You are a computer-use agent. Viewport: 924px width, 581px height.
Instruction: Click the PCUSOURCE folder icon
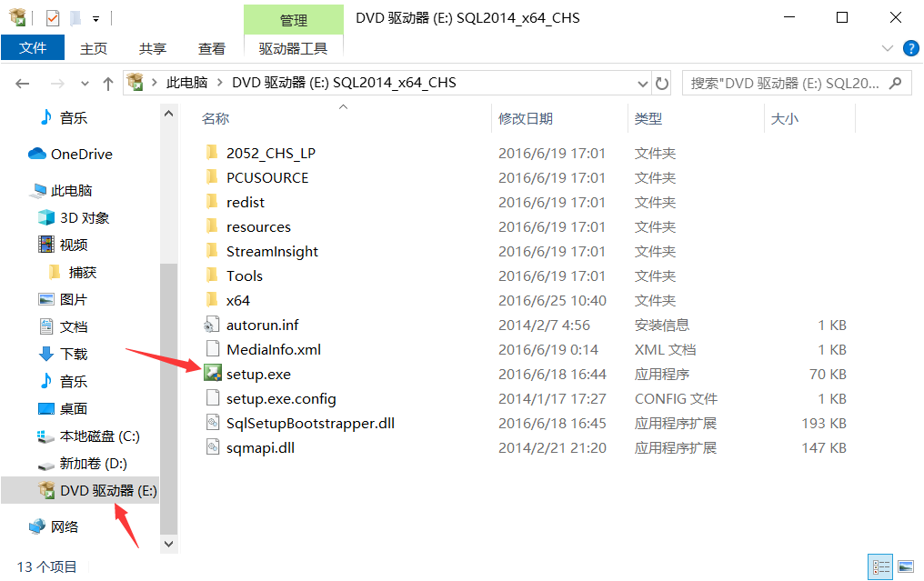pos(212,177)
